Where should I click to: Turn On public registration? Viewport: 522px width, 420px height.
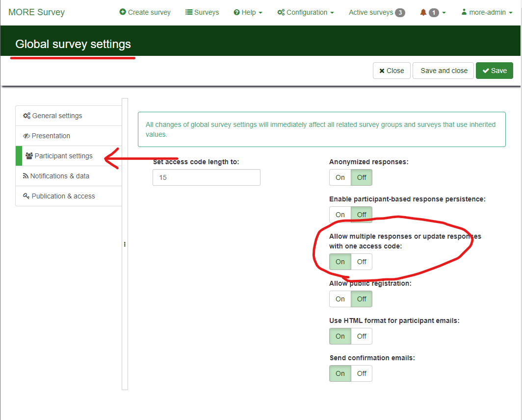point(340,299)
